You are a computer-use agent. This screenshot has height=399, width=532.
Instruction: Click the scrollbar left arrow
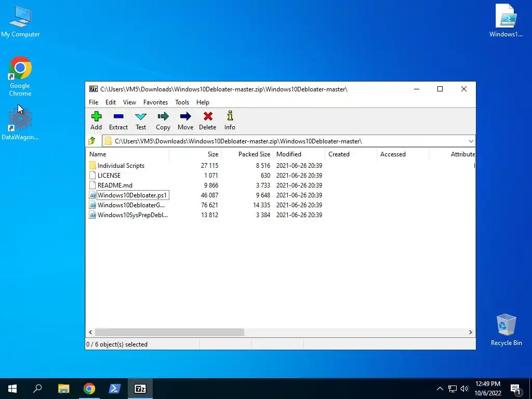tap(90, 332)
